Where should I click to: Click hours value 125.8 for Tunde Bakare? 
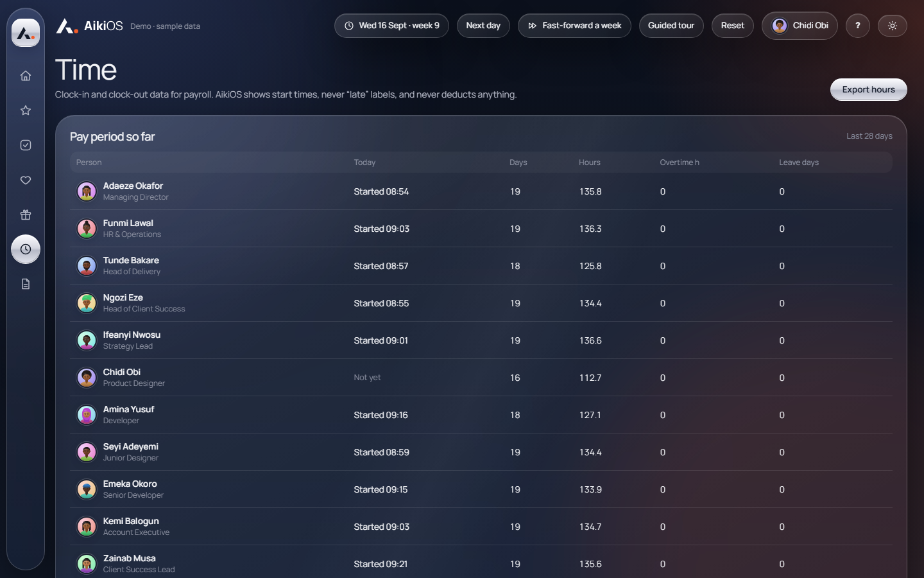pos(590,266)
